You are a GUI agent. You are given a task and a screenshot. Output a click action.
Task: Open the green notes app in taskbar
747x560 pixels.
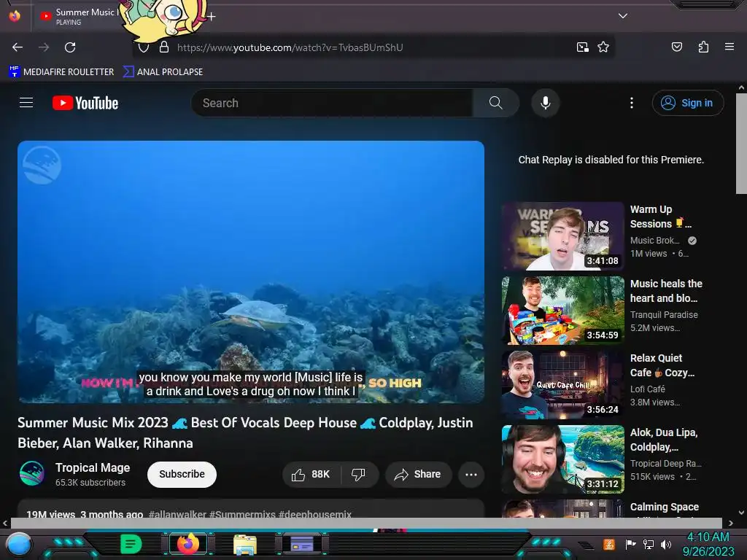(131, 544)
